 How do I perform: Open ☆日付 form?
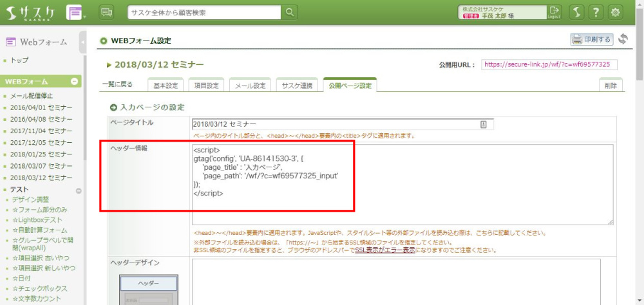(x=21, y=279)
